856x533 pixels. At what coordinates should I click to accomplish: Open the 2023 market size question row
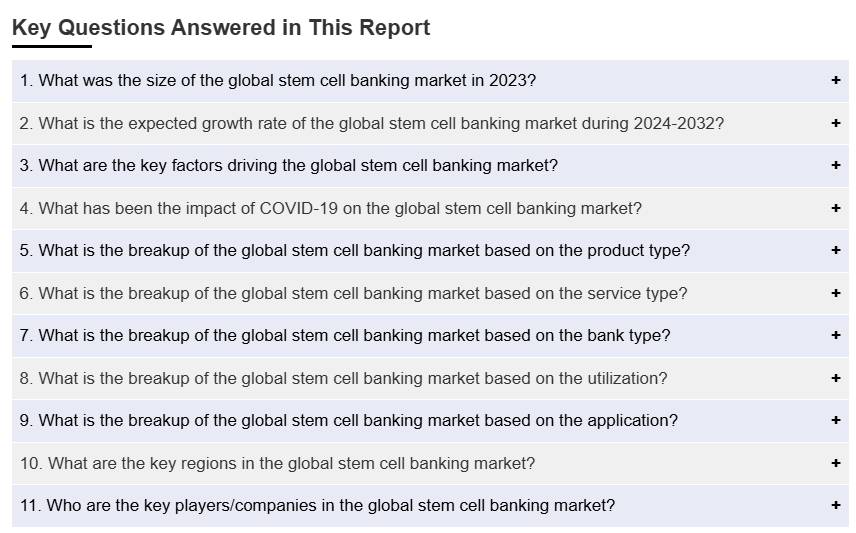[x=278, y=80]
